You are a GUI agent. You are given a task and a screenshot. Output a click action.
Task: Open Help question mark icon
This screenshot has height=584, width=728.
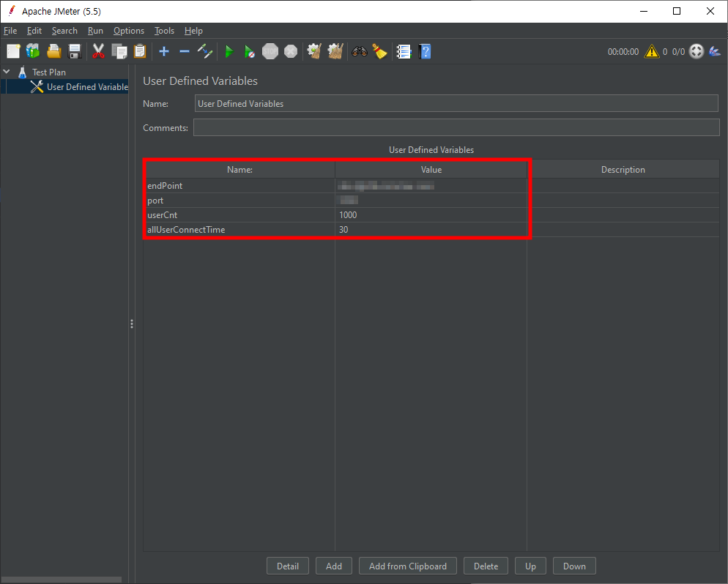click(425, 51)
